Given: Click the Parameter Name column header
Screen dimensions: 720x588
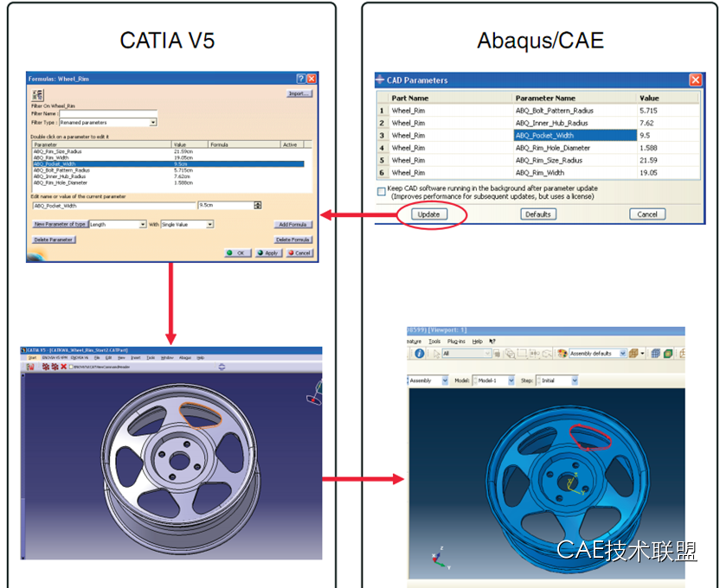Looking at the screenshot, I should (575, 98).
